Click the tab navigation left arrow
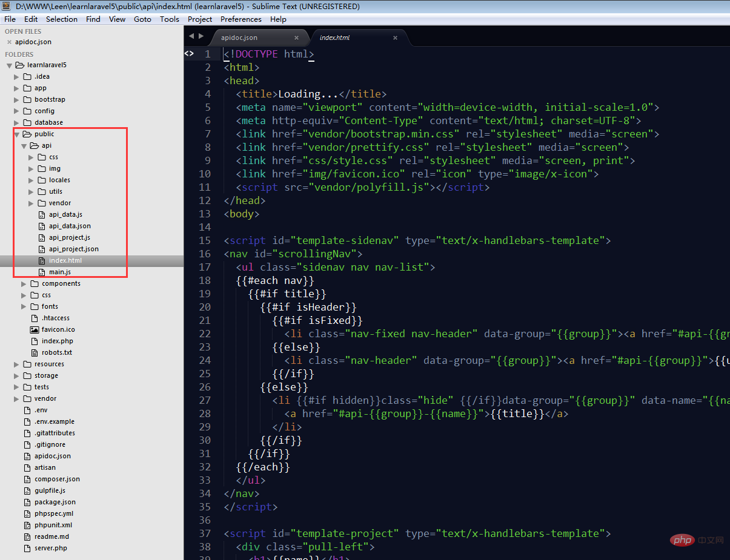The width and height of the screenshot is (730, 560). [191, 36]
